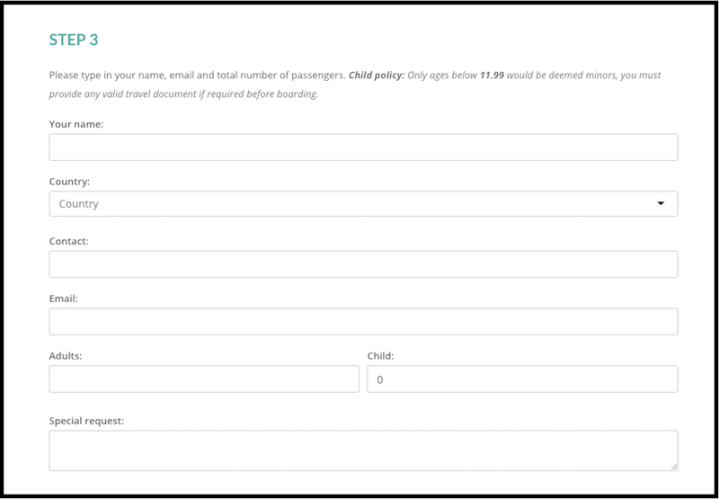Select the Email input field
Viewport: 719px width, 499px height.
point(363,321)
